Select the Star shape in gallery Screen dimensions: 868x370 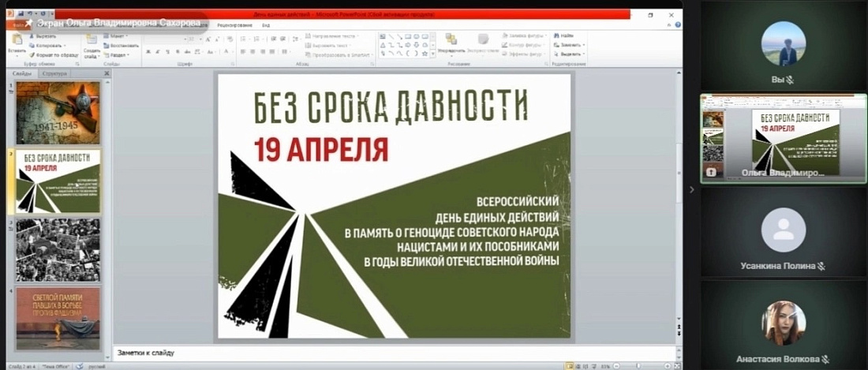click(x=425, y=54)
